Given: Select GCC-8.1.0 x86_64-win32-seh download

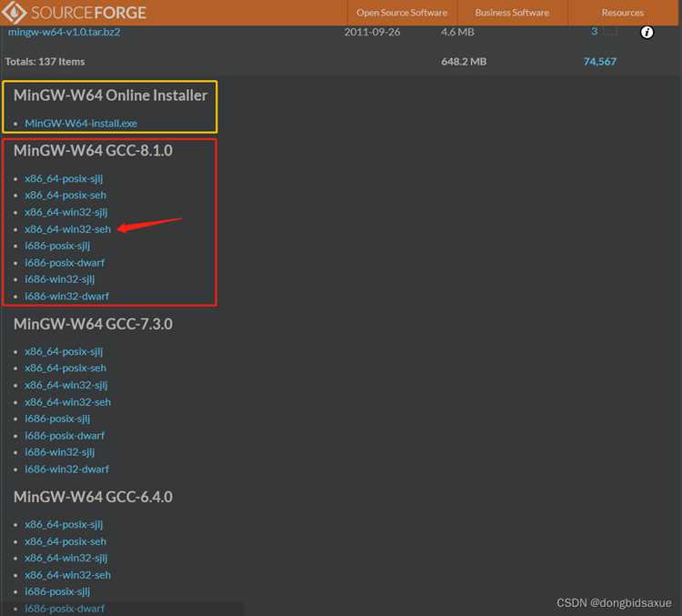Looking at the screenshot, I should pos(67,229).
